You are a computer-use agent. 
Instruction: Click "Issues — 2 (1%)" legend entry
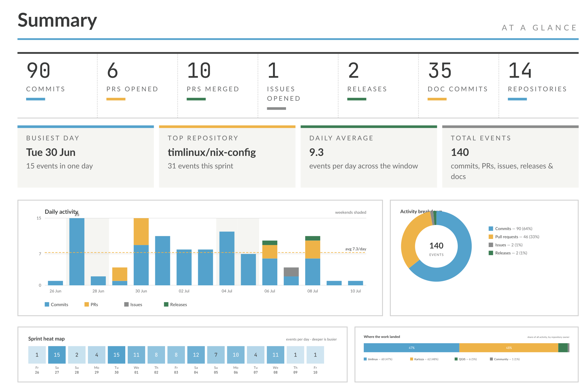coord(506,245)
